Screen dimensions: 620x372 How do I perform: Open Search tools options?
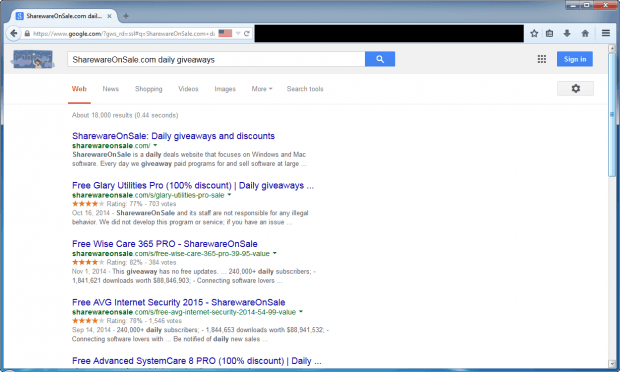point(305,89)
